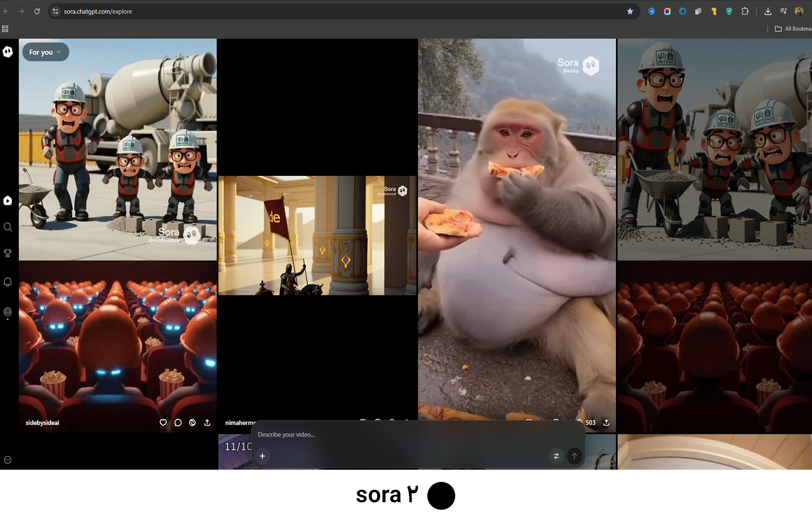Open the Sora logo home icon
This screenshot has width=812, height=525.
[x=8, y=52]
